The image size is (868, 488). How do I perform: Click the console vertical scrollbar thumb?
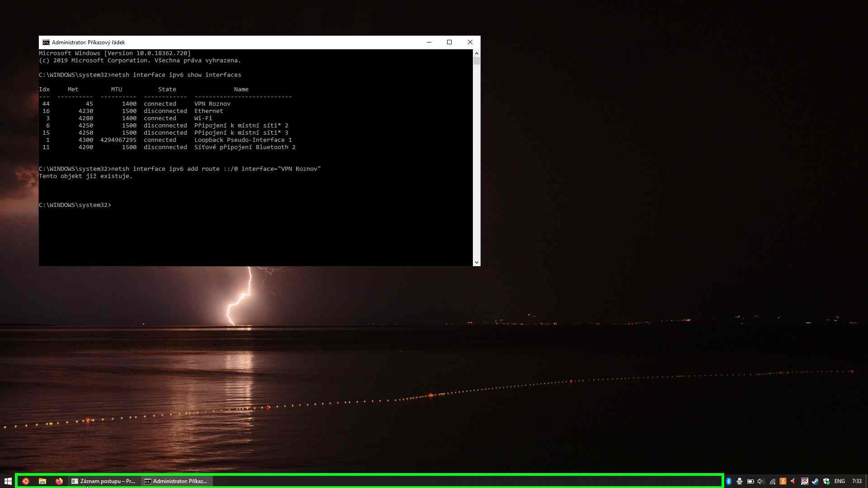[x=476, y=61]
